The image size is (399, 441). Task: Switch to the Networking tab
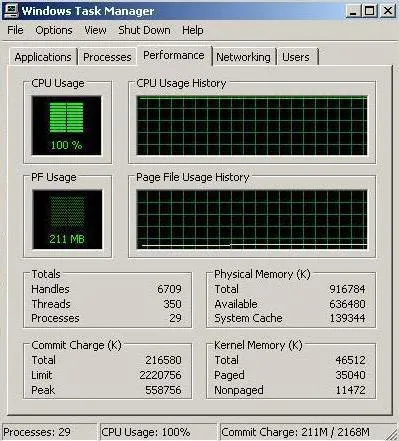[x=243, y=57]
